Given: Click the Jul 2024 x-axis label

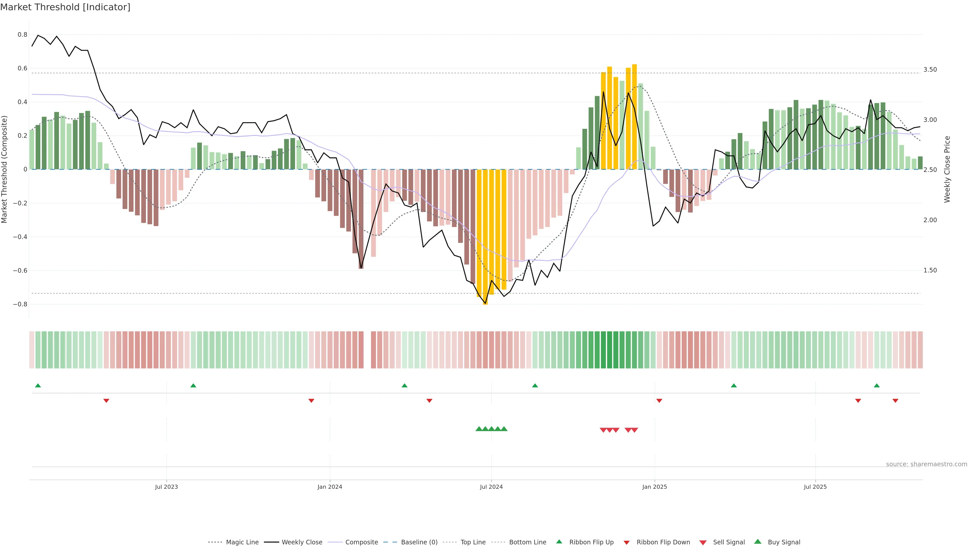Looking at the screenshot, I should click(x=491, y=487).
